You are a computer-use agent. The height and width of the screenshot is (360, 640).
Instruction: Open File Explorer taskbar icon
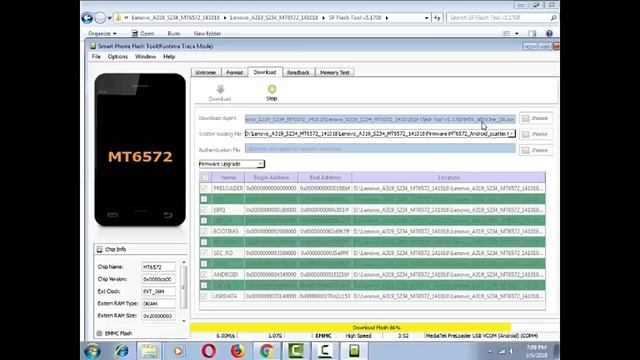coord(149,351)
